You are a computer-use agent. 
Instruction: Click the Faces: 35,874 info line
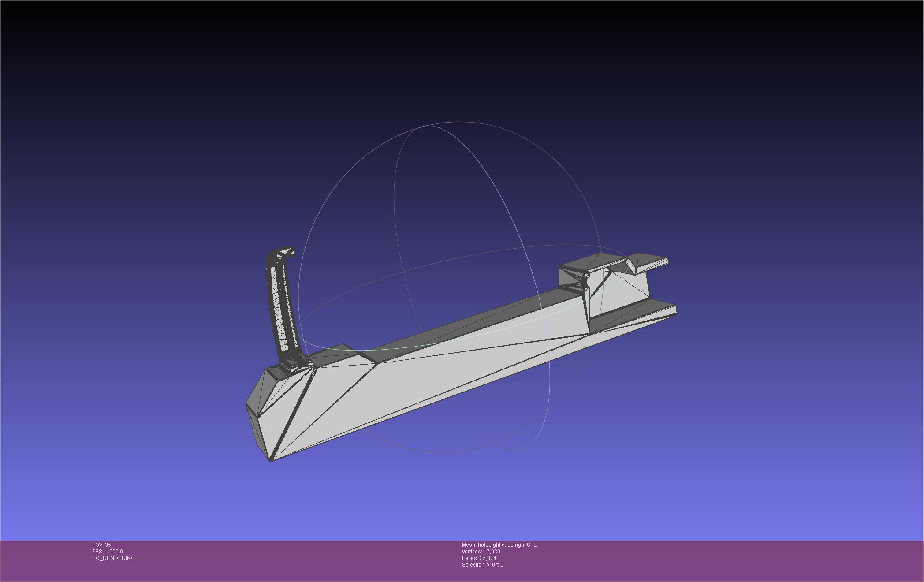click(x=479, y=558)
